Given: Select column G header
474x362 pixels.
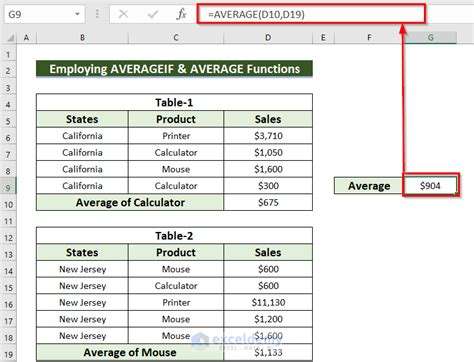Looking at the screenshot, I should pos(430,38).
